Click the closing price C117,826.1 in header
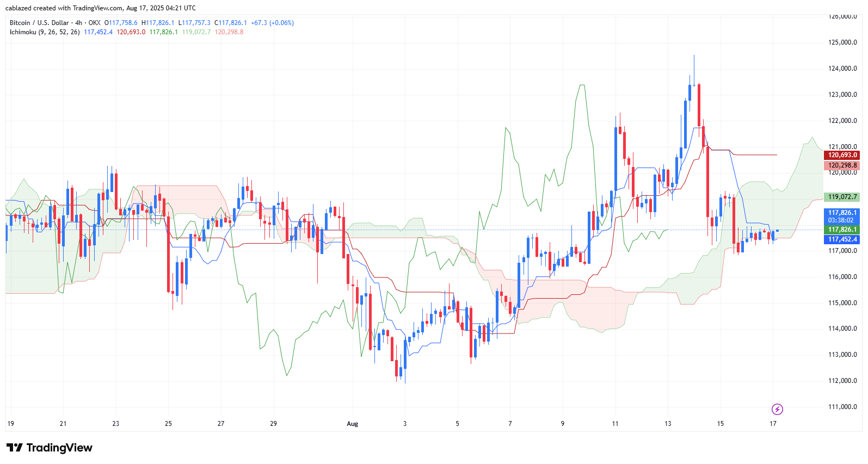This screenshot has width=868, height=464. pos(231,23)
